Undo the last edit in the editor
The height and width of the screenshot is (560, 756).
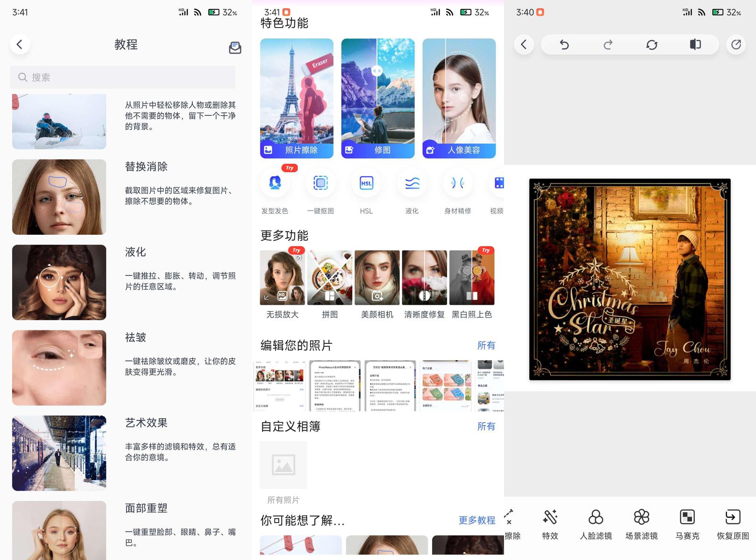coord(564,44)
